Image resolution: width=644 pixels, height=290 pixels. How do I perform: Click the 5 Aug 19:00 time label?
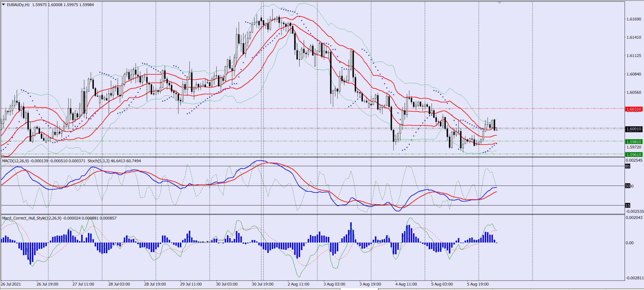pyautogui.click(x=478, y=284)
